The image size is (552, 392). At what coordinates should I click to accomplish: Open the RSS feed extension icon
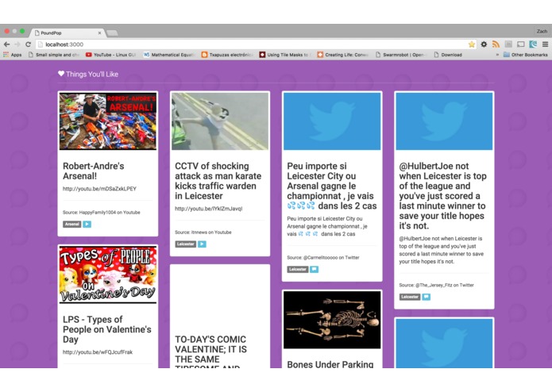(496, 44)
